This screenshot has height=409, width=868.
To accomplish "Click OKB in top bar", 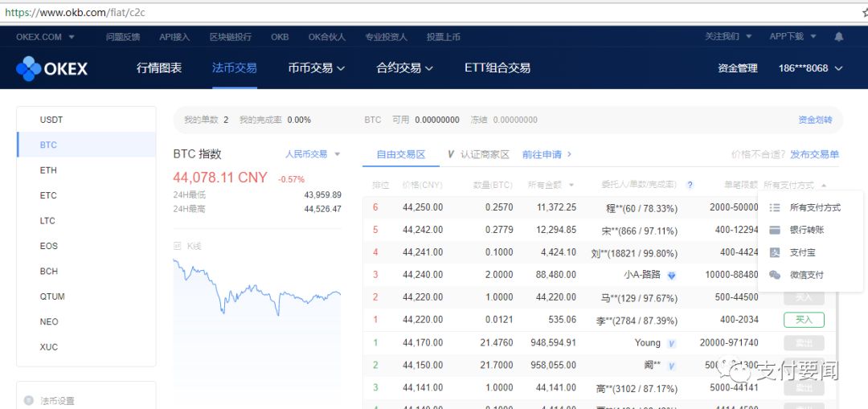I will [x=280, y=37].
